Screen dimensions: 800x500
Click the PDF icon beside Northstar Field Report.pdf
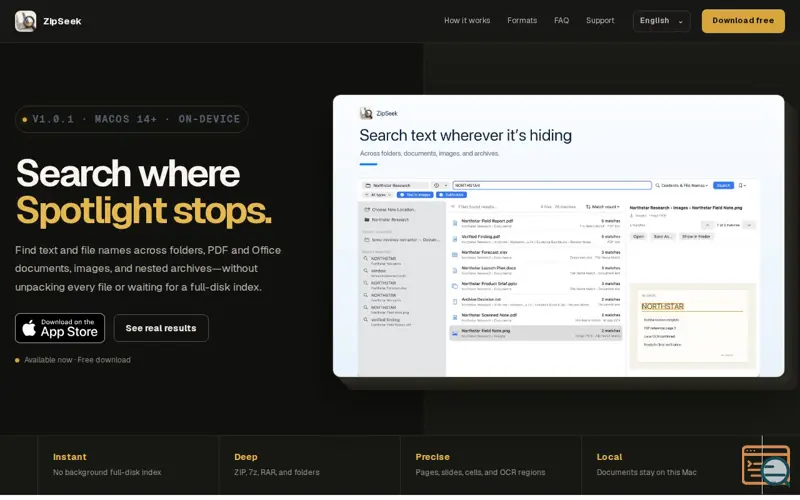455,223
